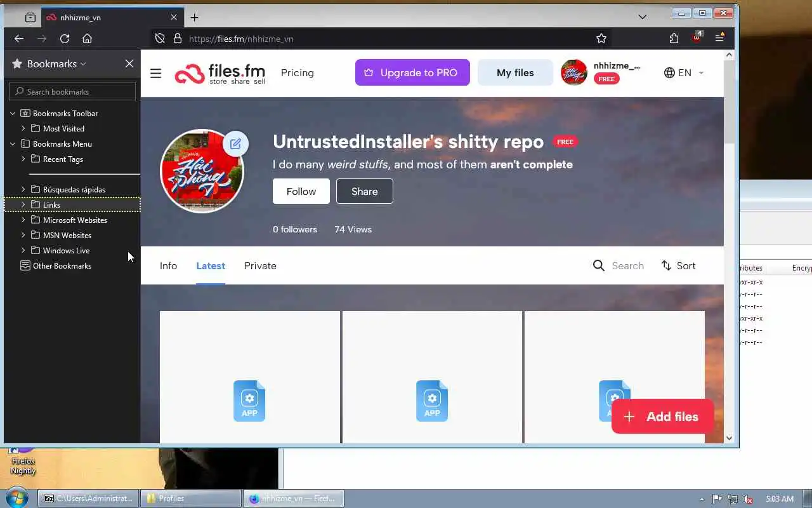
Task: Click the Action Center flag tray icon
Action: pos(717,499)
